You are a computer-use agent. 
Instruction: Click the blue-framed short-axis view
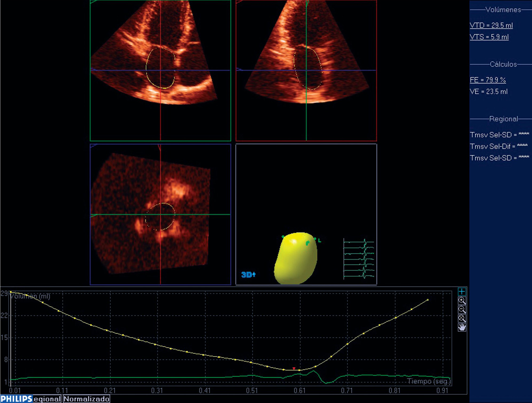coord(160,214)
